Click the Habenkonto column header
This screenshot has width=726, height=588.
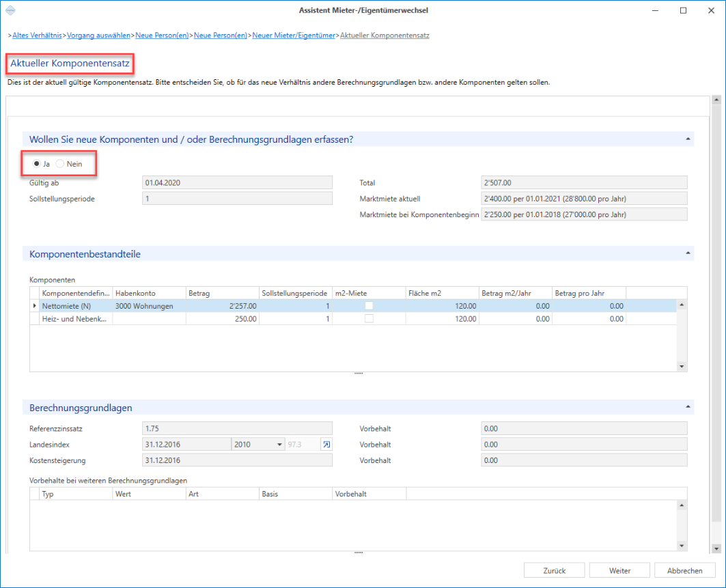click(x=149, y=293)
